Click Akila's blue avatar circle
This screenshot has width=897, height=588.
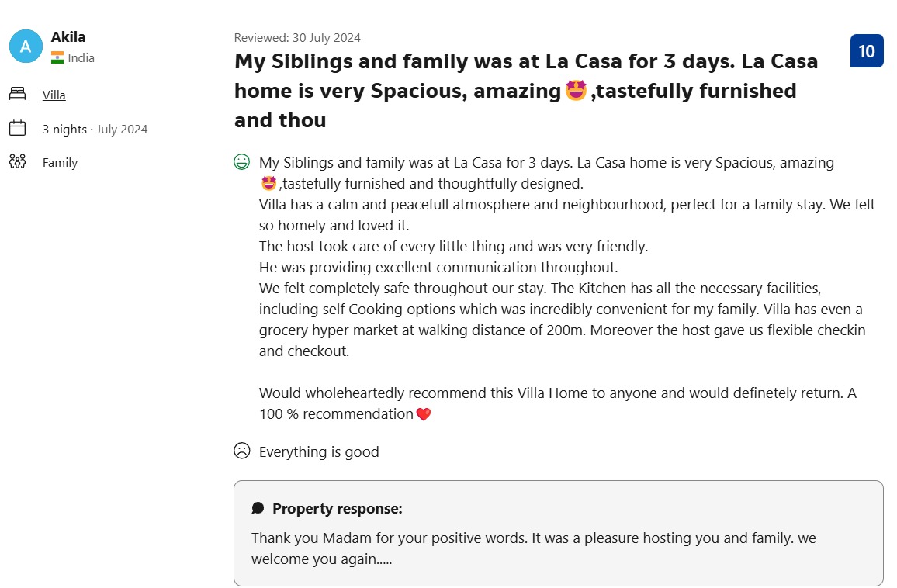tap(26, 47)
